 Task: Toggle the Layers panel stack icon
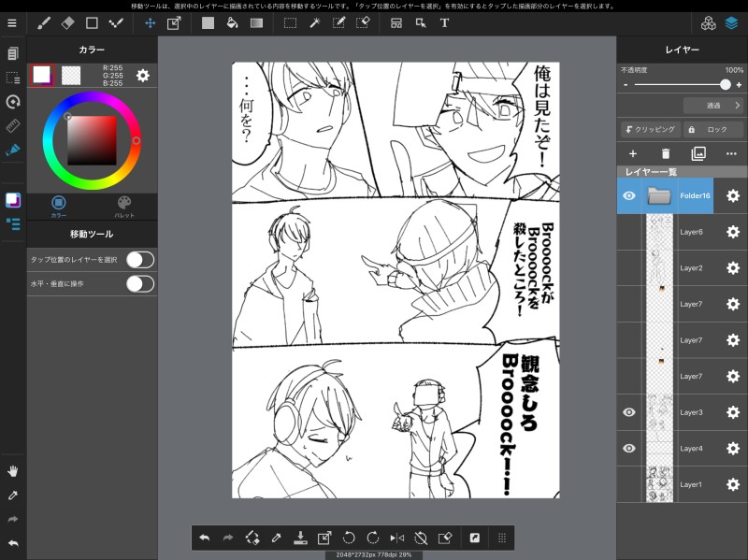pyautogui.click(x=732, y=22)
